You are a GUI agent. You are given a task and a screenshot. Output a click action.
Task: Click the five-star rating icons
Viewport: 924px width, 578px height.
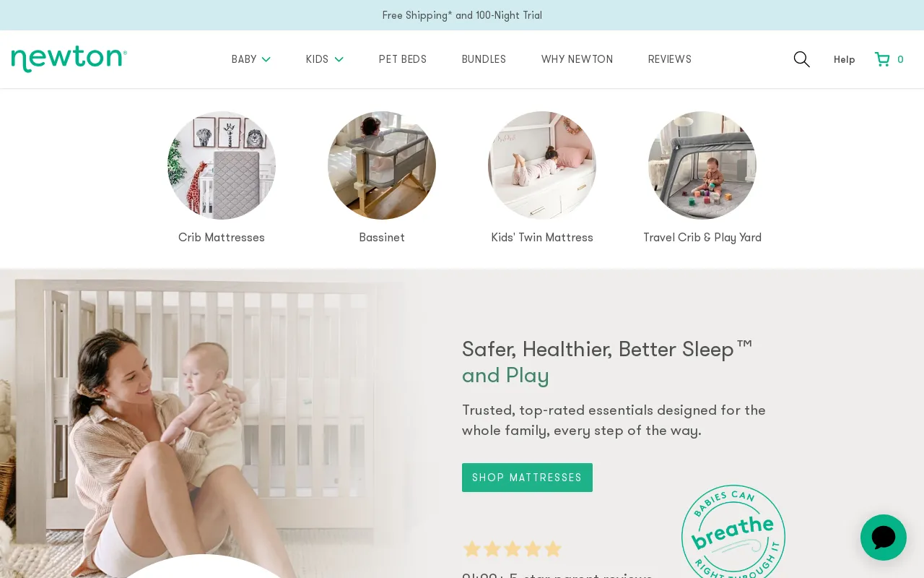pyautogui.click(x=513, y=549)
